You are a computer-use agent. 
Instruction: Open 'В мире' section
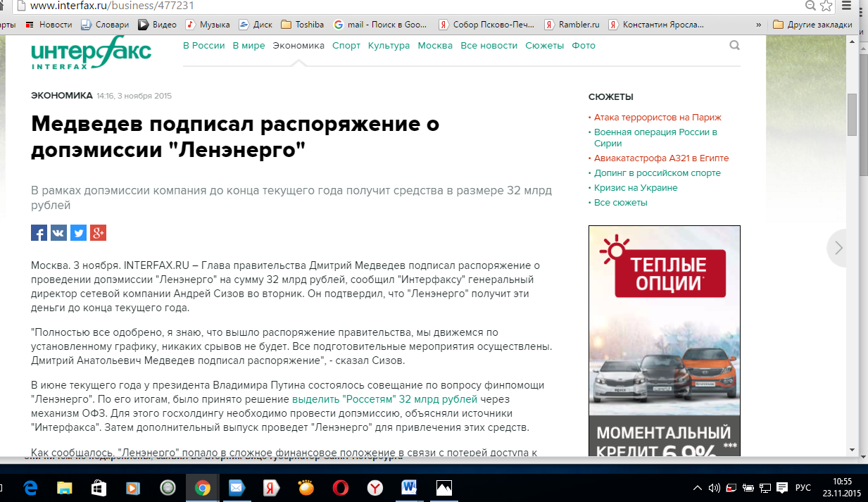(249, 46)
